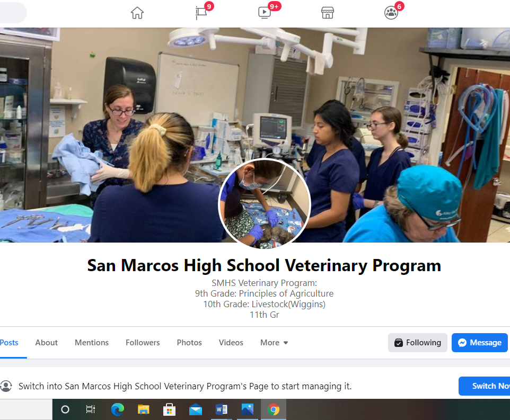Open the circular page profile picture
The height and width of the screenshot is (420, 510).
click(265, 204)
